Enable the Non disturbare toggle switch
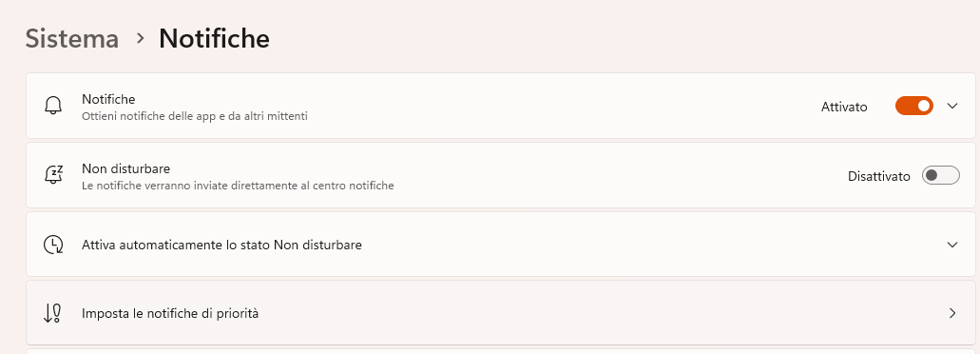The image size is (980, 354). click(941, 175)
